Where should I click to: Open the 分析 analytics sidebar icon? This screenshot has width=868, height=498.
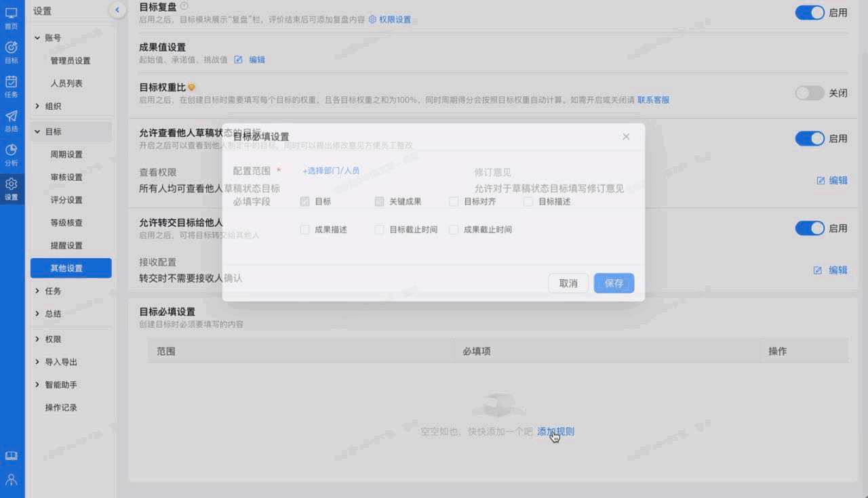click(12, 154)
